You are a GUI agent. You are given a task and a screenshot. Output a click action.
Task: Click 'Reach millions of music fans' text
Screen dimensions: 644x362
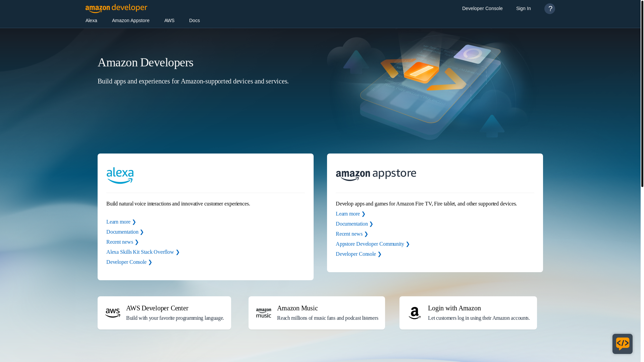coord(327,318)
